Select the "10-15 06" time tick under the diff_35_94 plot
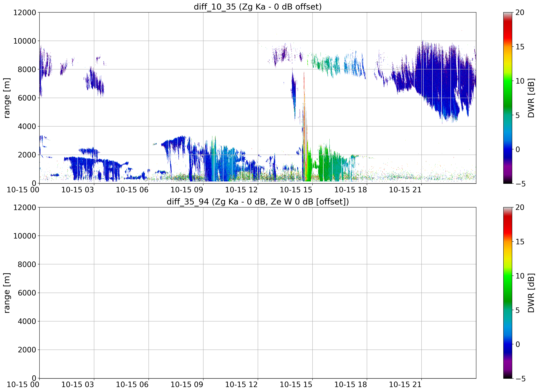The width and height of the screenshot is (539, 392). coord(132,385)
